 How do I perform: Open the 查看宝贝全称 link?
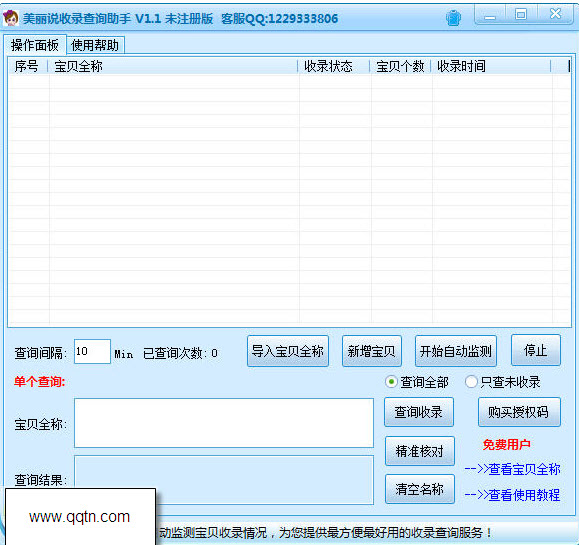513,469
